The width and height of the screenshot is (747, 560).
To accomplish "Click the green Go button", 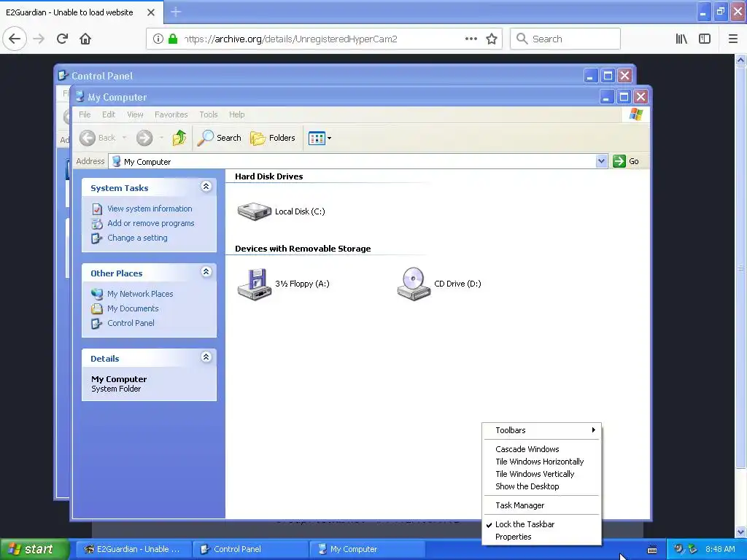I will [626, 161].
